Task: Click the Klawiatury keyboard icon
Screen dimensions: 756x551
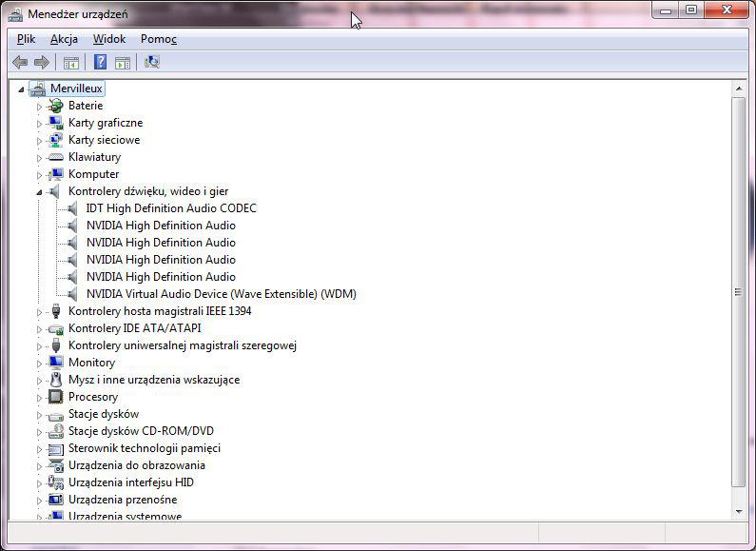Action: click(x=56, y=157)
